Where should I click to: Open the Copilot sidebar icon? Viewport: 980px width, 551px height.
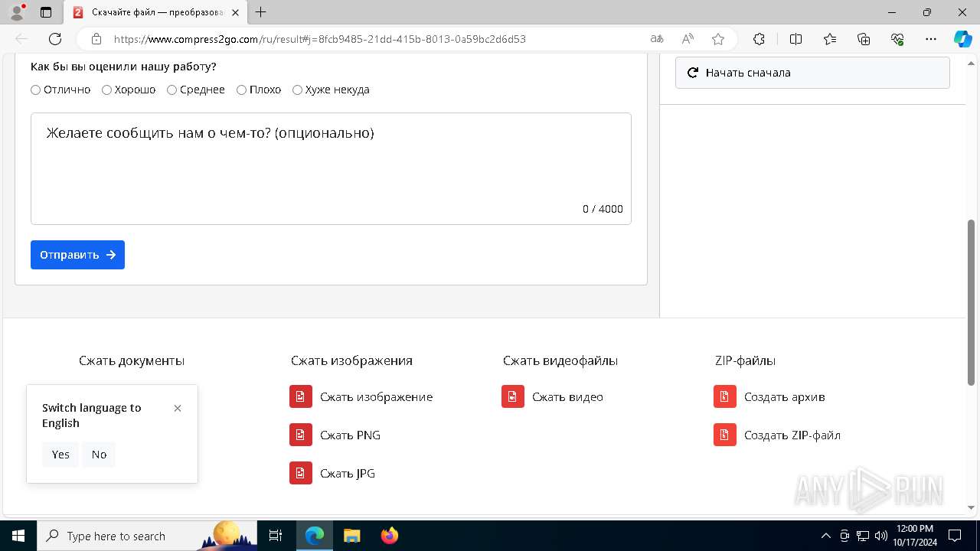click(x=962, y=39)
